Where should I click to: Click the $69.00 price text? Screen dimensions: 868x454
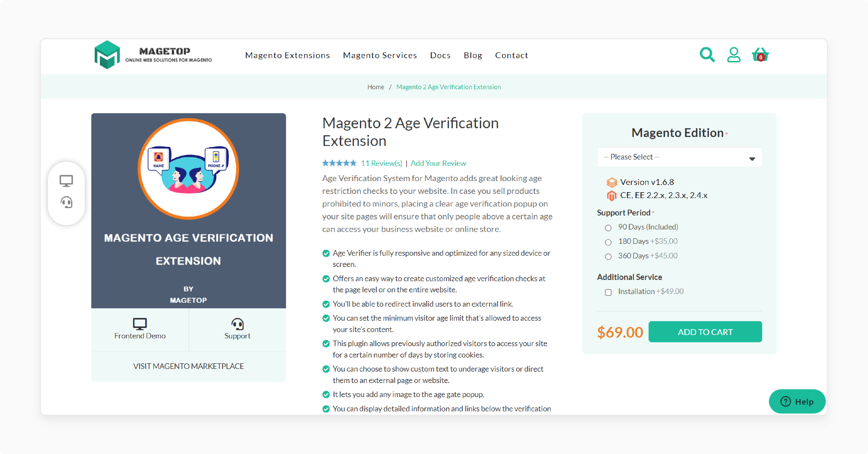[620, 333]
